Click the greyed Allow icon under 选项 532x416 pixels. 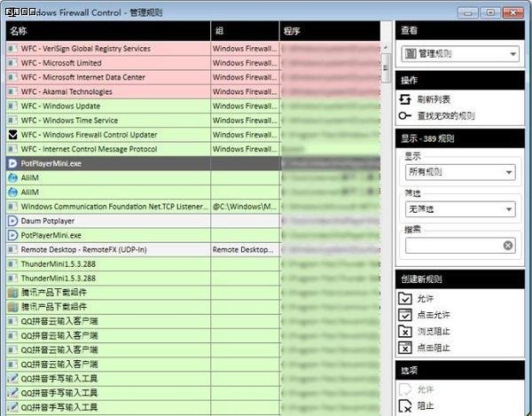tap(405, 389)
